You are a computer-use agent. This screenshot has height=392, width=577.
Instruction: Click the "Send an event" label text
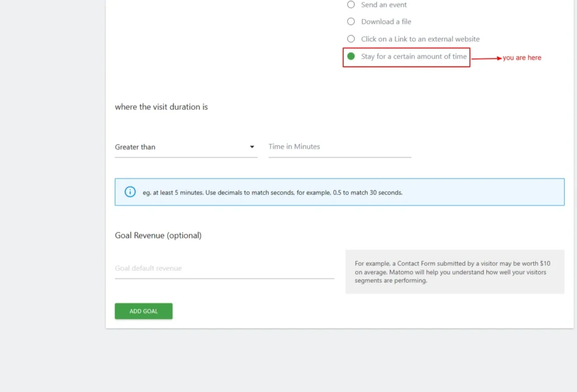click(x=384, y=5)
